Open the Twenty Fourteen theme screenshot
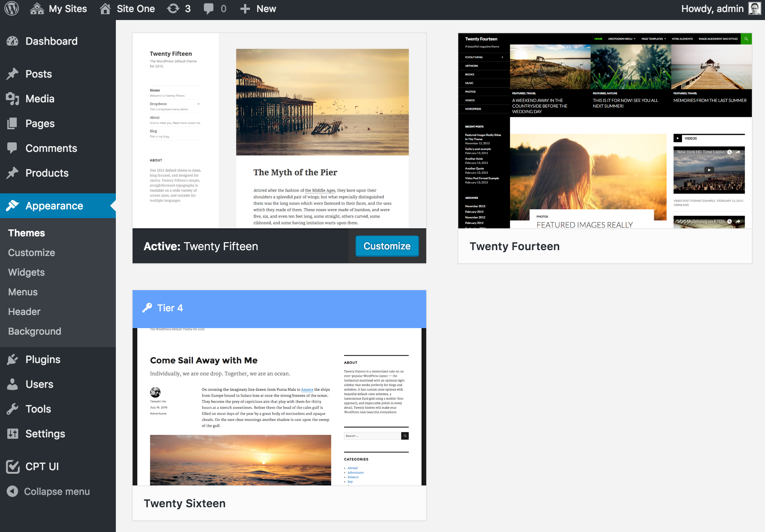The image size is (765, 532). (x=605, y=131)
